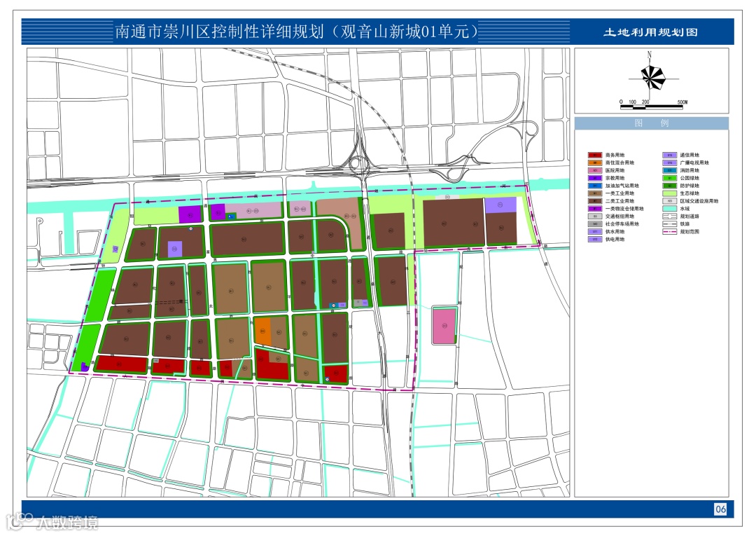The image size is (756, 536).
Task: Select the violet 宗教用地 legend swatch
Action: [594, 178]
